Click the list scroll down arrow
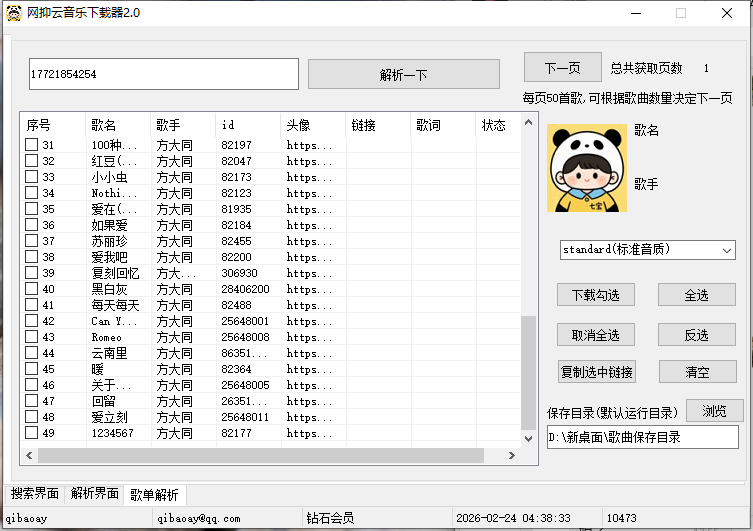753x531 pixels. tap(528, 439)
